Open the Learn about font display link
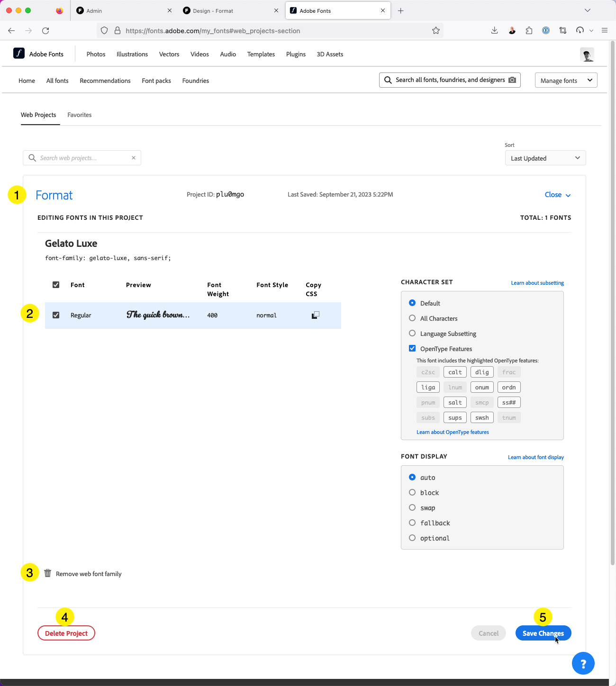Screen dimensions: 616x686 536,457
